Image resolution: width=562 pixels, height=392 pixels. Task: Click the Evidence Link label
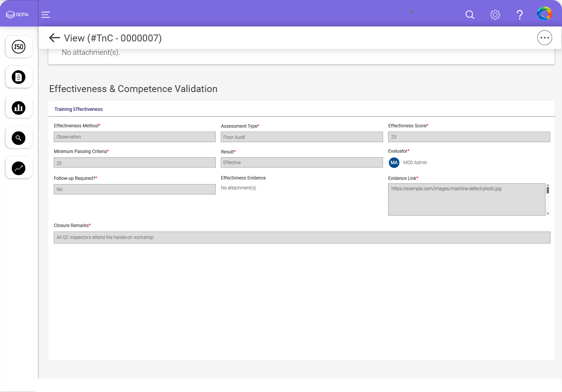403,178
